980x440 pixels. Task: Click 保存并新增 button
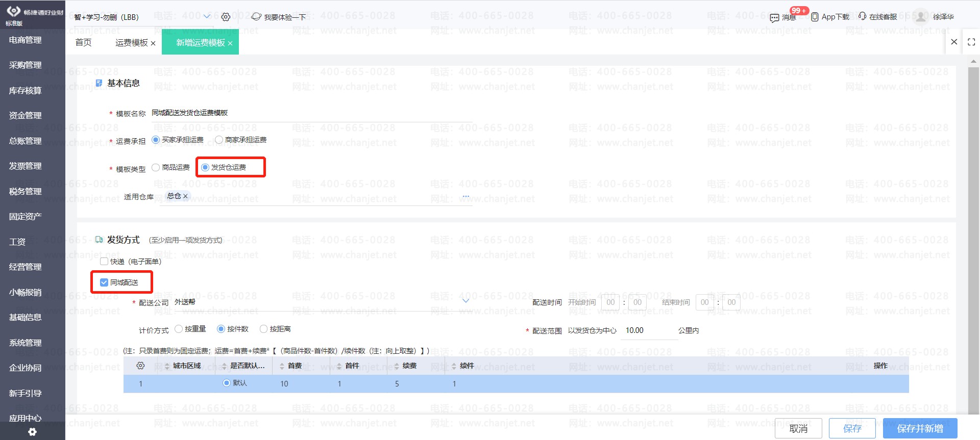(x=920, y=428)
